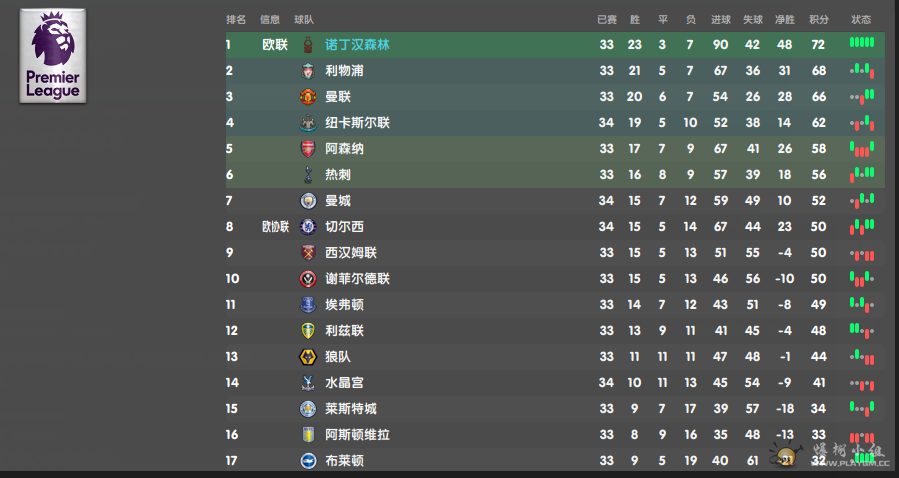
Task: Open the Liverpool club crest
Action: coord(308,71)
